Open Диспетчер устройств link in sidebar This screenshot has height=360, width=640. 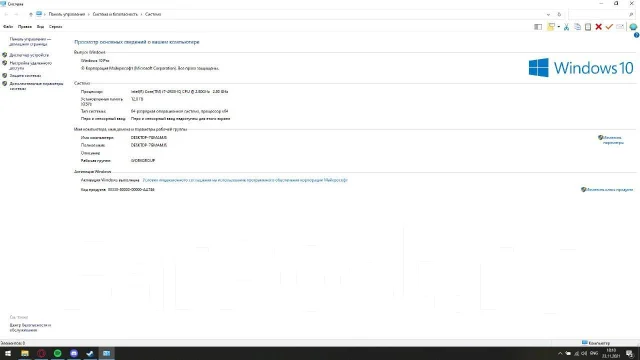pyautogui.click(x=29, y=55)
